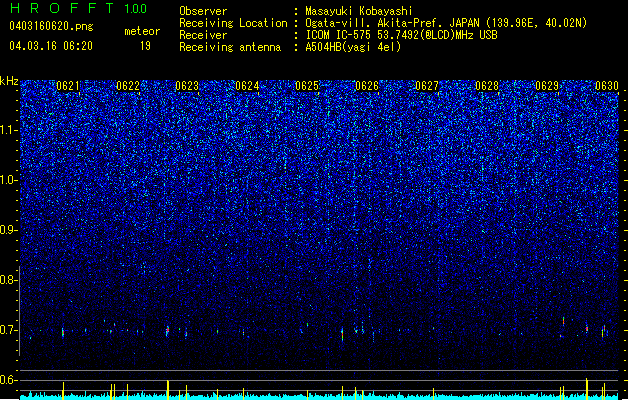Click the 0.6 frequency axis label
This screenshot has width=629, height=400.
[8, 380]
